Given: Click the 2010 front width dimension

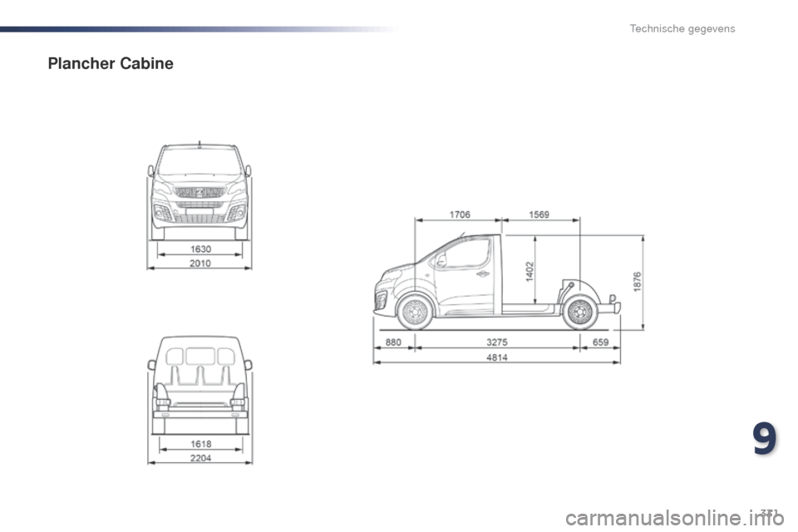Looking at the screenshot, I should [200, 264].
